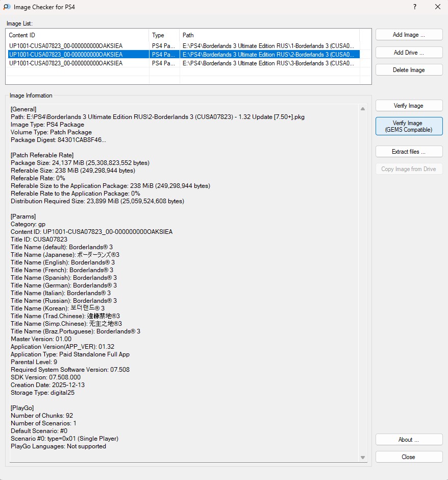Click the Image Information vertical scrollbar track
448x480 pixels.
pos(363,283)
